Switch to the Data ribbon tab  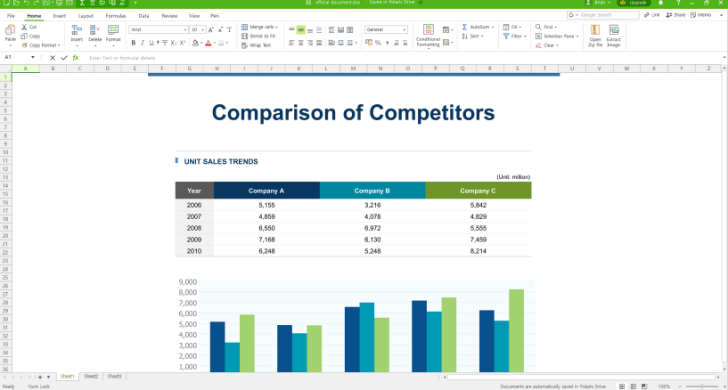[144, 15]
